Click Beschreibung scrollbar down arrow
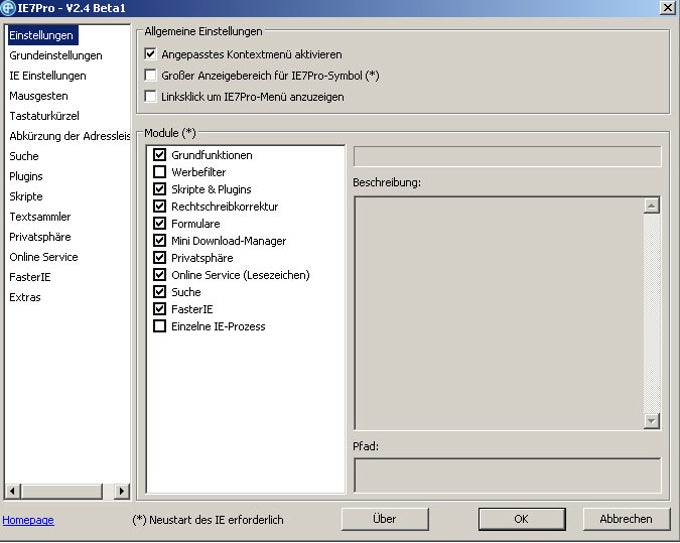The height and width of the screenshot is (543, 680). pyautogui.click(x=651, y=421)
